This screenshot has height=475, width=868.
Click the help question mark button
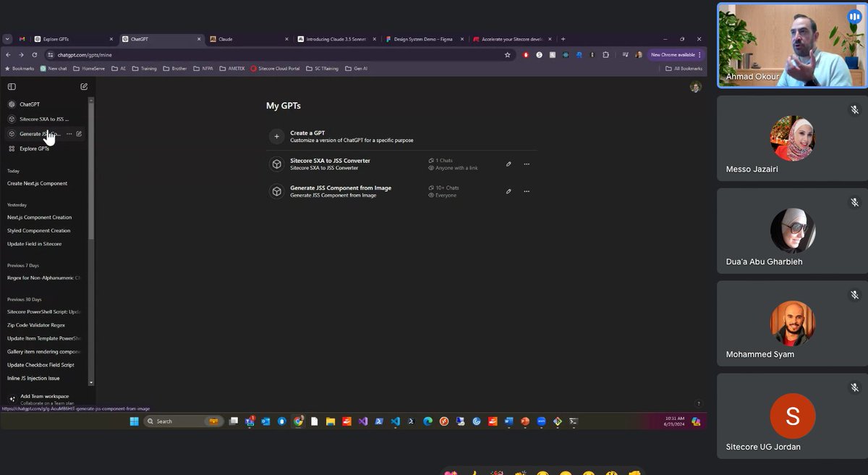pos(698,403)
